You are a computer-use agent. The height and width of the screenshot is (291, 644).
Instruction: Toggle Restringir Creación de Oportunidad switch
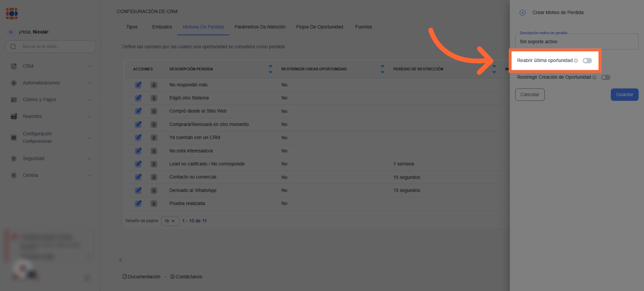click(x=606, y=77)
